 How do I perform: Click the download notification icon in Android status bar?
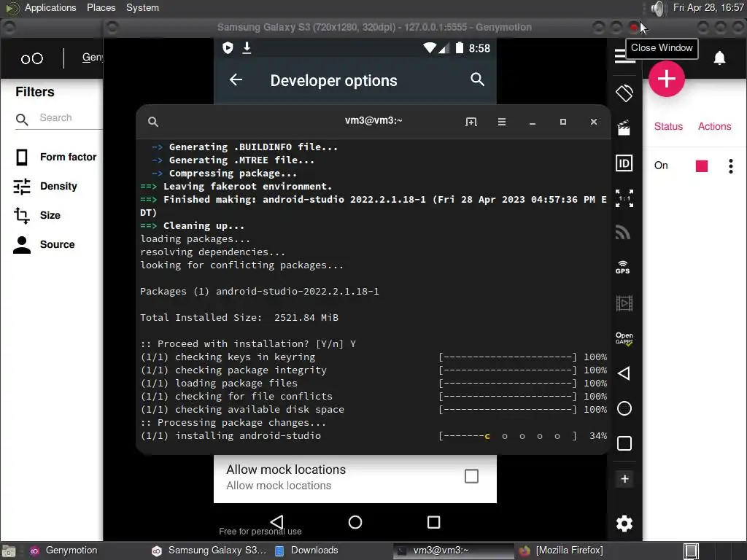click(x=247, y=47)
